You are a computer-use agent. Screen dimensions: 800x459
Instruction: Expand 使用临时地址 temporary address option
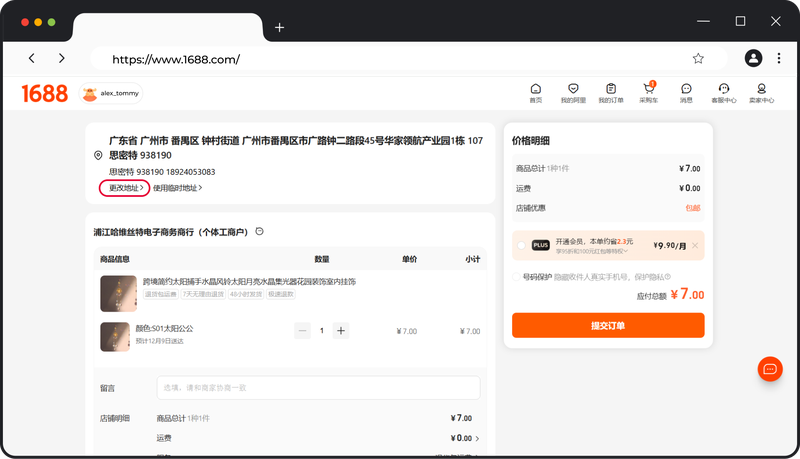coord(177,187)
